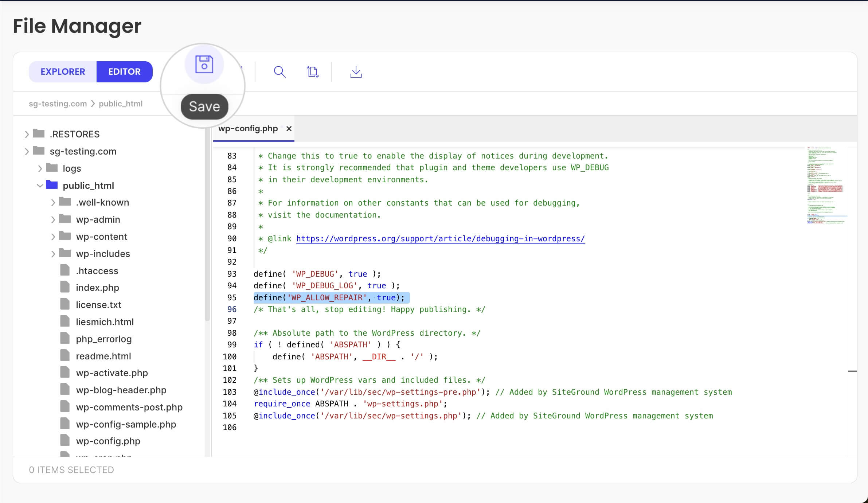The height and width of the screenshot is (503, 868).
Task: Select the sg-testing.com folder name in tree
Action: click(83, 151)
